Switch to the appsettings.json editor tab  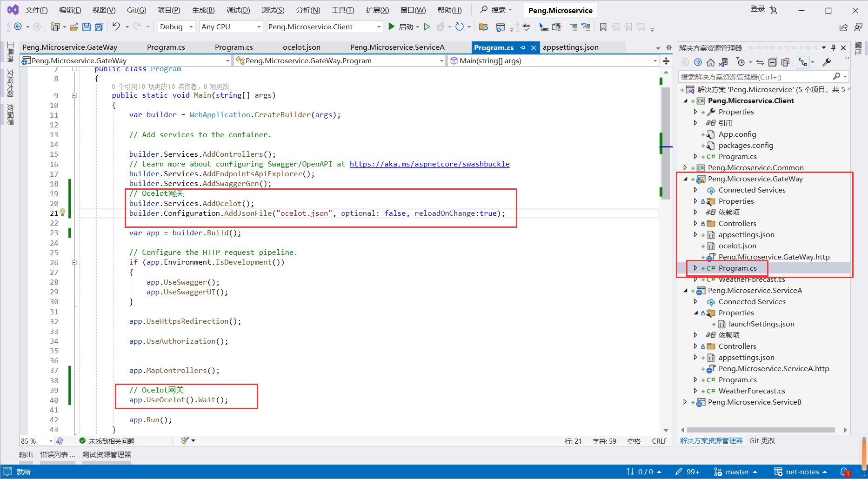point(571,47)
